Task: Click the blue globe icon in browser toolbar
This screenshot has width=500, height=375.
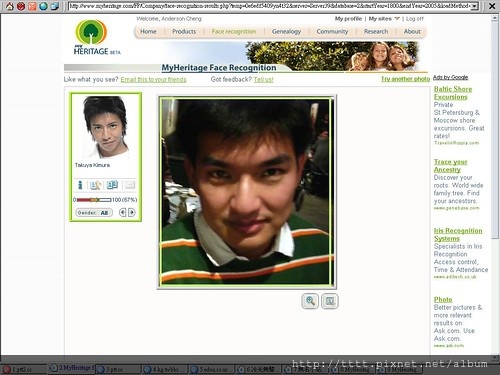Action: (43, 6)
